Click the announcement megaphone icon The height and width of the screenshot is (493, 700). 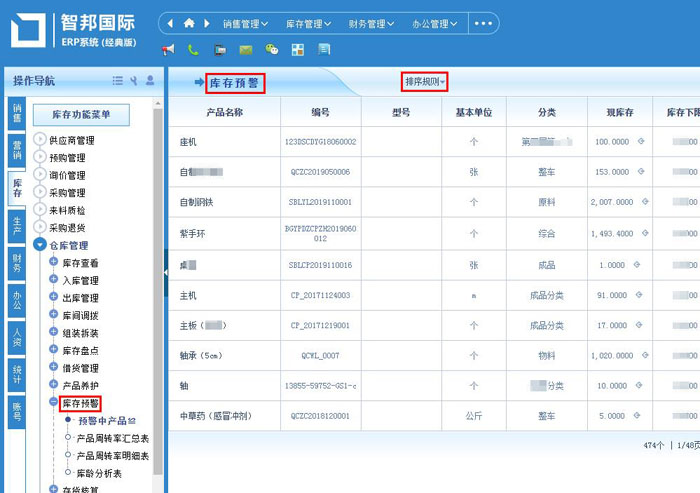tap(168, 49)
